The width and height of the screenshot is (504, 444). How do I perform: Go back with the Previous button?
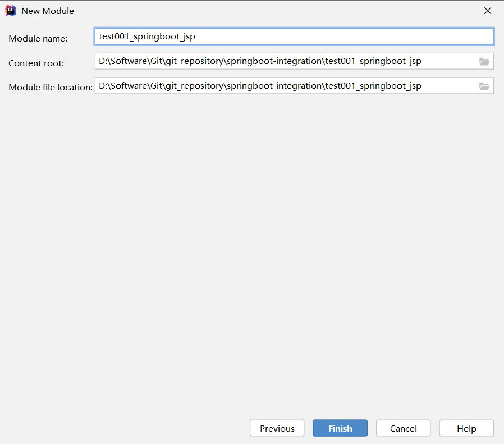click(277, 428)
